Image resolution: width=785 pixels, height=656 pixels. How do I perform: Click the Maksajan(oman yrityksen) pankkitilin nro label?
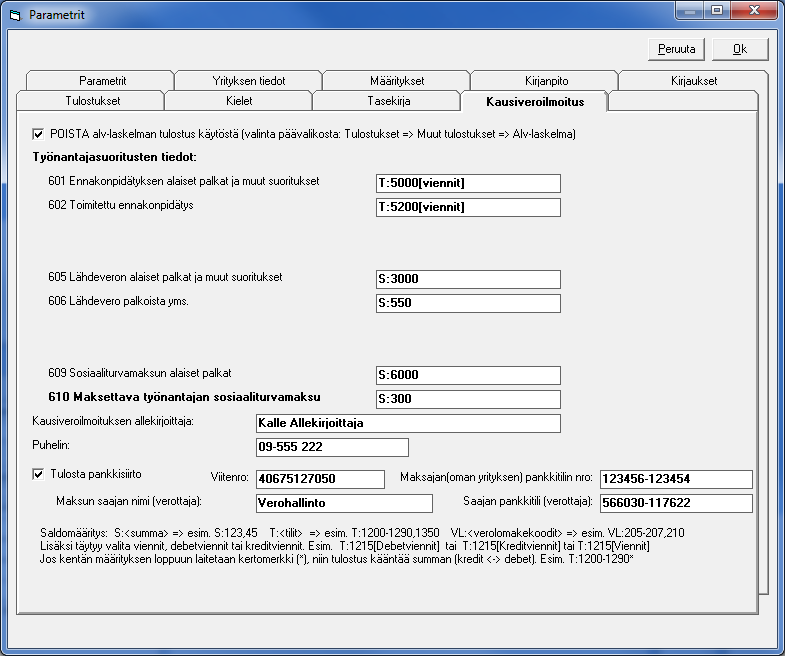(496, 477)
